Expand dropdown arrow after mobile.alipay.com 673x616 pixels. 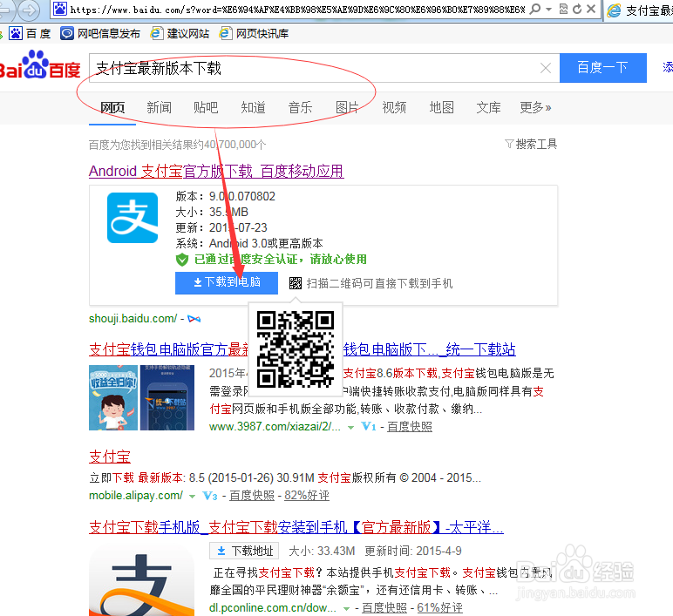tap(193, 497)
